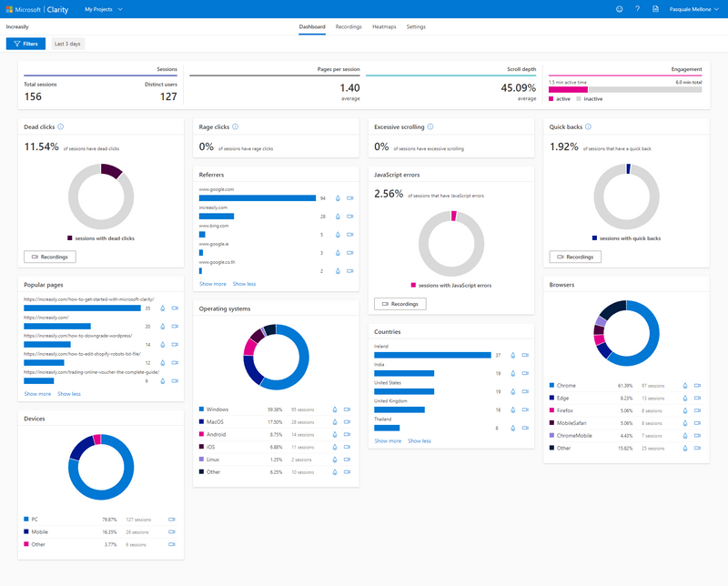View recordings for PC device sessions

172,520
